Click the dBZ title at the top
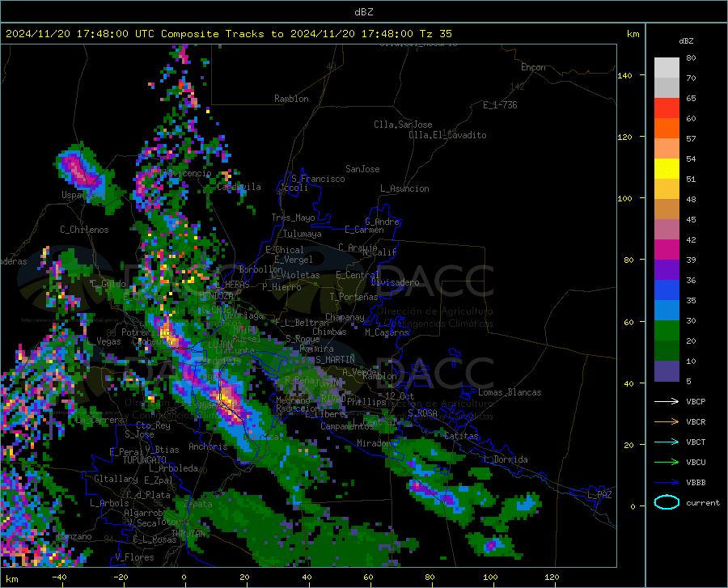 (x=363, y=12)
